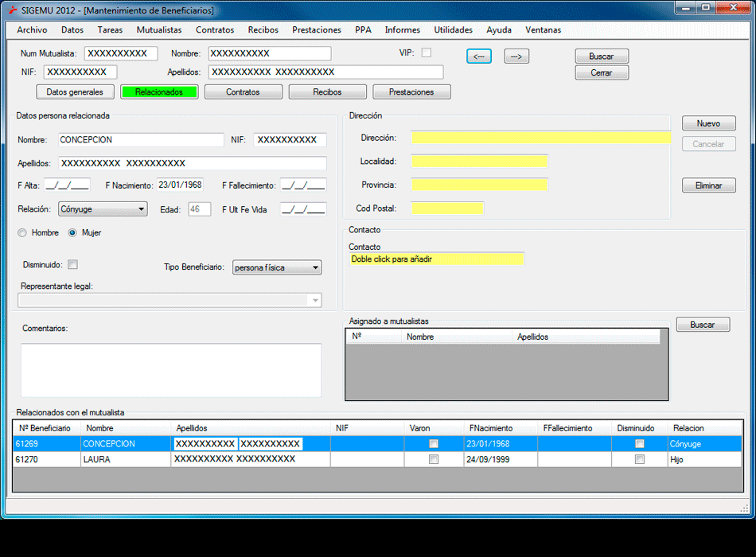
Task: Open the Contratos menu in the menu bar
Action: pos(215,30)
